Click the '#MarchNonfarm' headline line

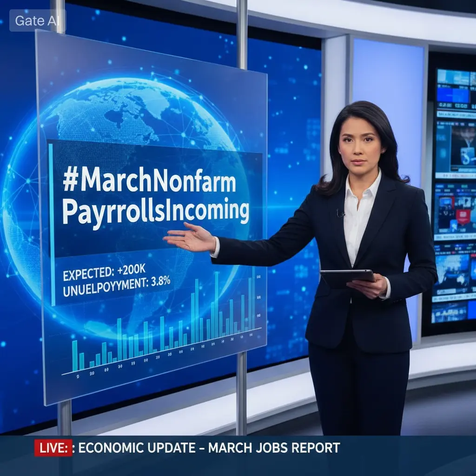pos(149,181)
